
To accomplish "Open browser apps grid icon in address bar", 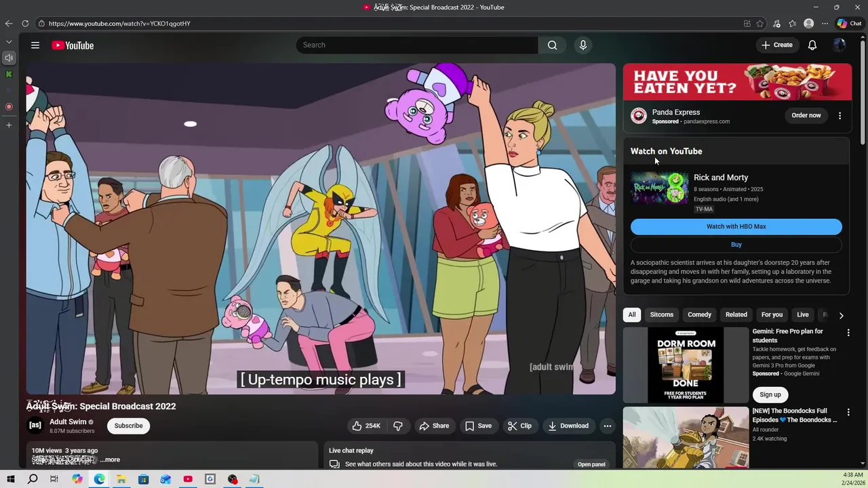I will pyautogui.click(x=747, y=24).
